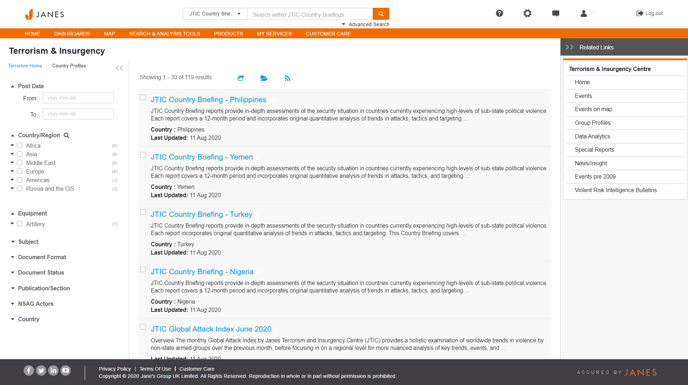This screenshot has width=688, height=385.
Task: Open the feedback chat bubble icon
Action: click(555, 14)
